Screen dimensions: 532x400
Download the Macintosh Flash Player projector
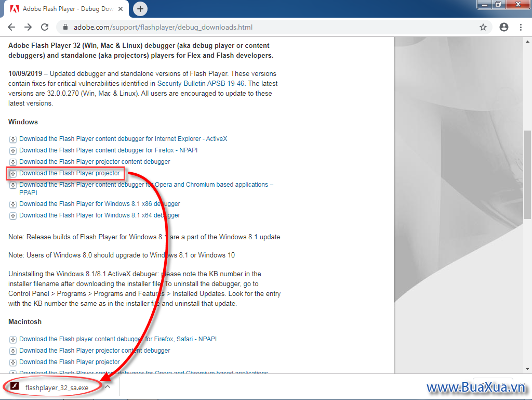point(70,363)
